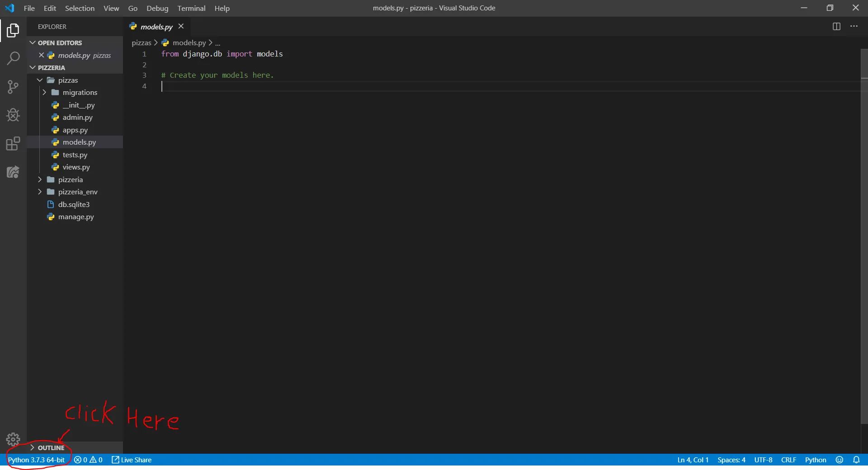Close the models.py editor tab
Screen dimensions: 868x470
181,26
